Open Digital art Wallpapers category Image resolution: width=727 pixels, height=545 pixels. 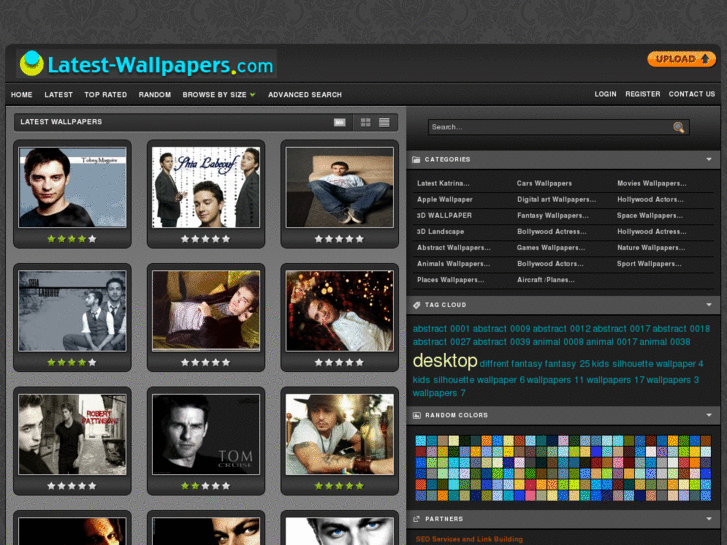pos(556,199)
